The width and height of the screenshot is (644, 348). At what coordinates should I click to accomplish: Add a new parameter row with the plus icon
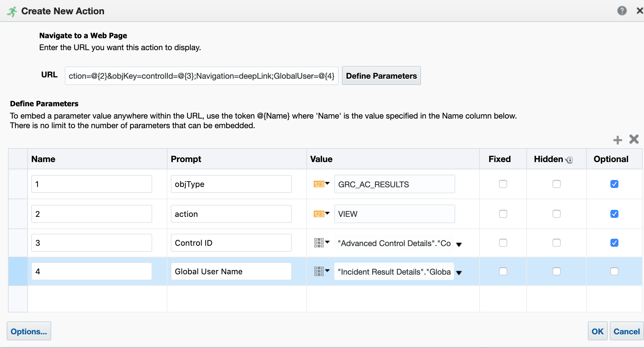point(617,140)
